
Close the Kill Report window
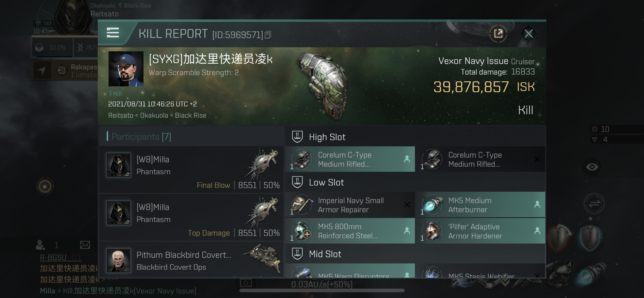click(x=528, y=34)
